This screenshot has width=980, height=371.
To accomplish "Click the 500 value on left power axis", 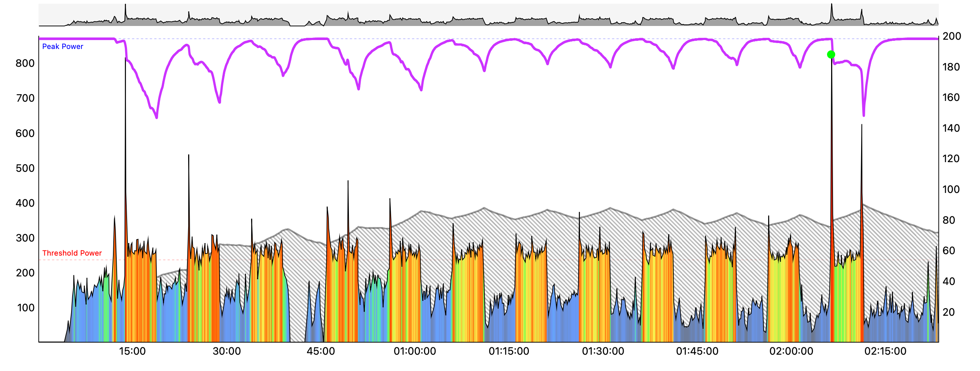I will (25, 168).
